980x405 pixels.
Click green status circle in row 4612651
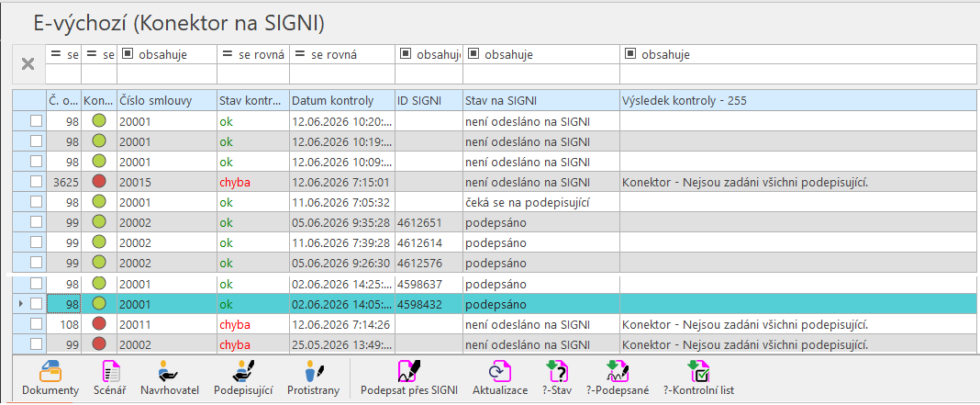99,222
